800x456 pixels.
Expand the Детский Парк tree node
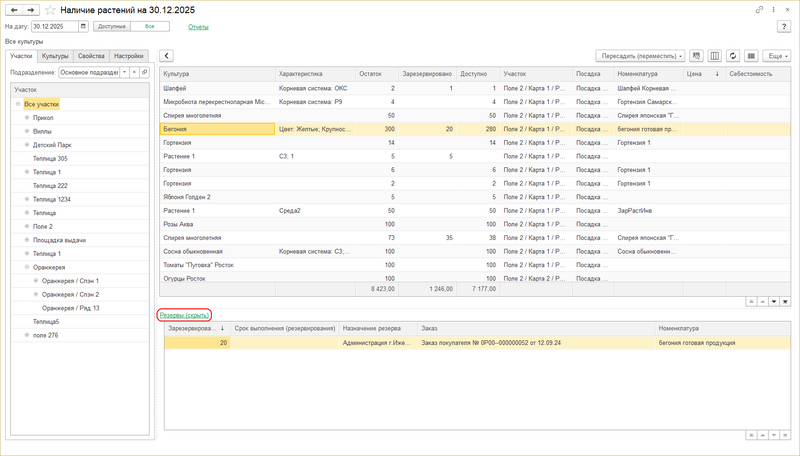(x=27, y=145)
